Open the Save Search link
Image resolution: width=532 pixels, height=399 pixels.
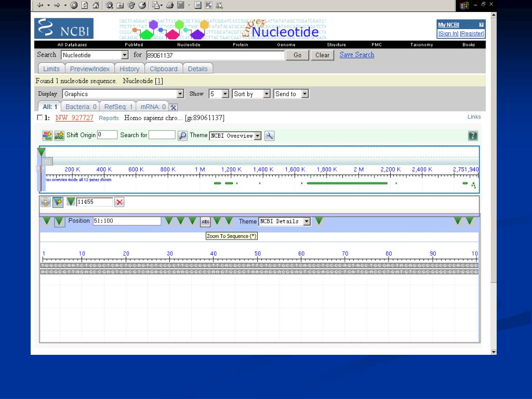(x=357, y=55)
